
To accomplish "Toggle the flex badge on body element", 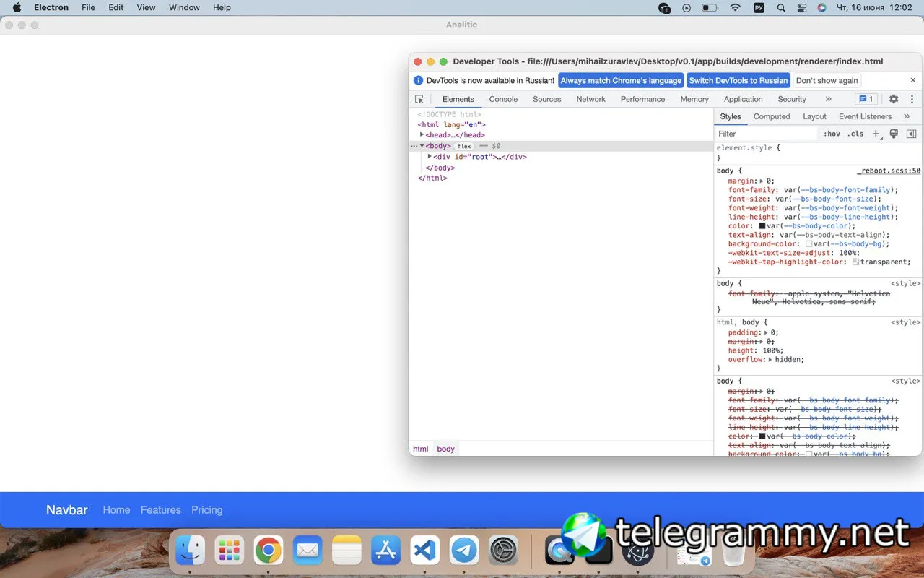I will (x=464, y=146).
